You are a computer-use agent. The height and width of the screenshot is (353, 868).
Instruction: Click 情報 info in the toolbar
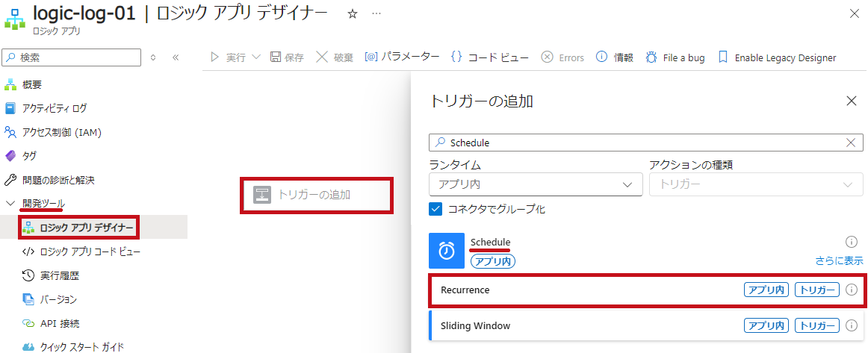[615, 57]
